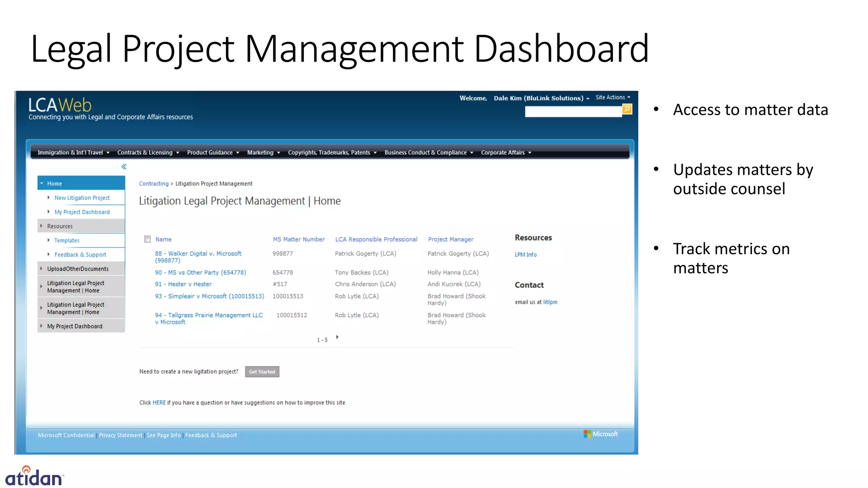
Task: Open 93 - Simpleair v Microsoft matter
Action: point(209,296)
